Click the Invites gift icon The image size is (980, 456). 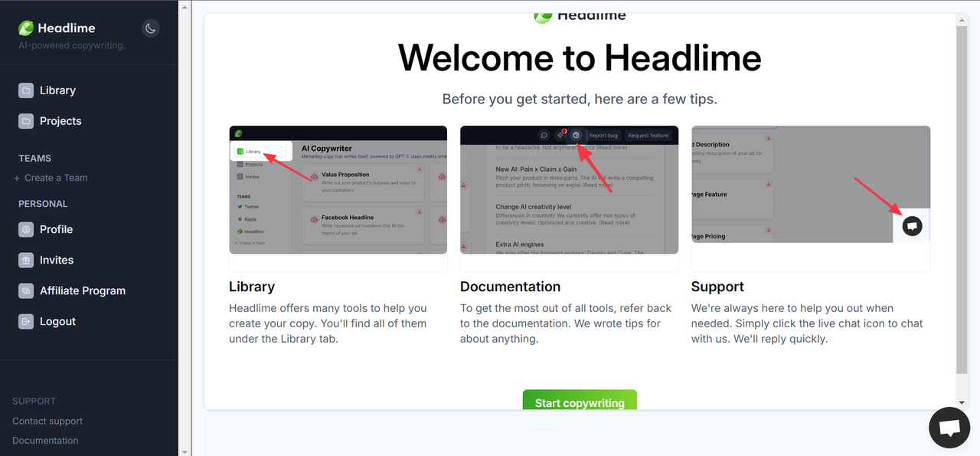(26, 260)
